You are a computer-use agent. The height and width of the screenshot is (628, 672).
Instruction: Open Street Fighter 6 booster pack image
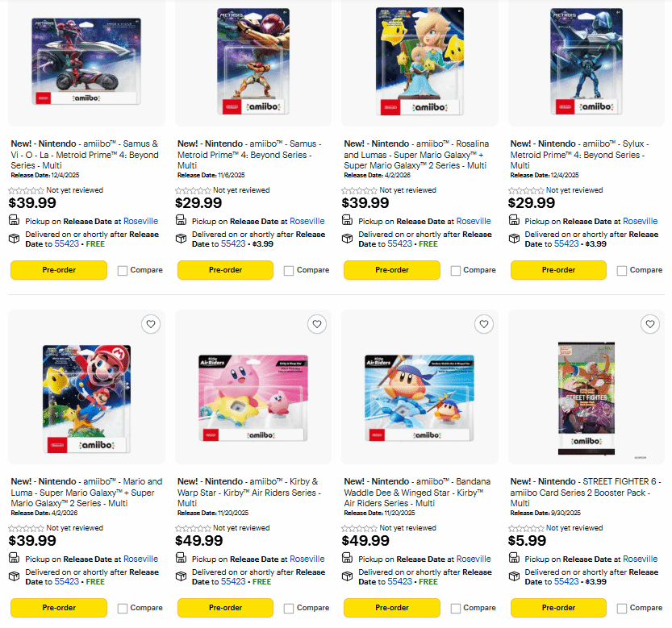click(586, 395)
